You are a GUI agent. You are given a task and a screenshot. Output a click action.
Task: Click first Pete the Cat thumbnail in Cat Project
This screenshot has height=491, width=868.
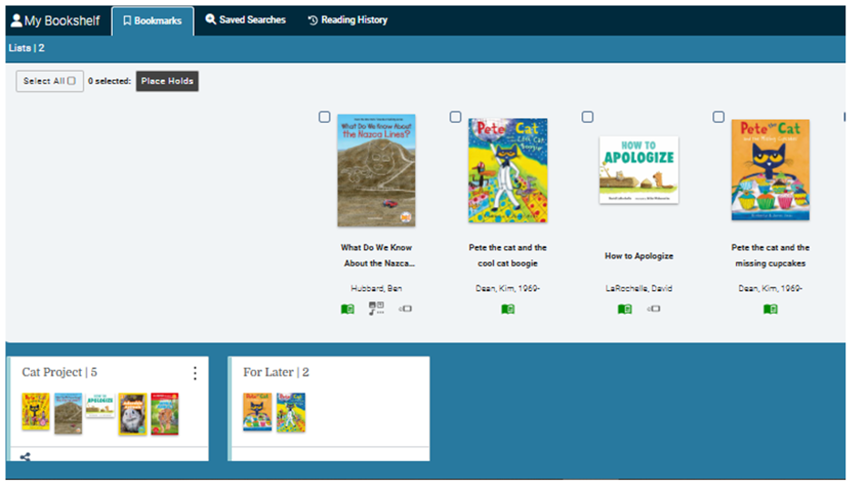click(35, 411)
